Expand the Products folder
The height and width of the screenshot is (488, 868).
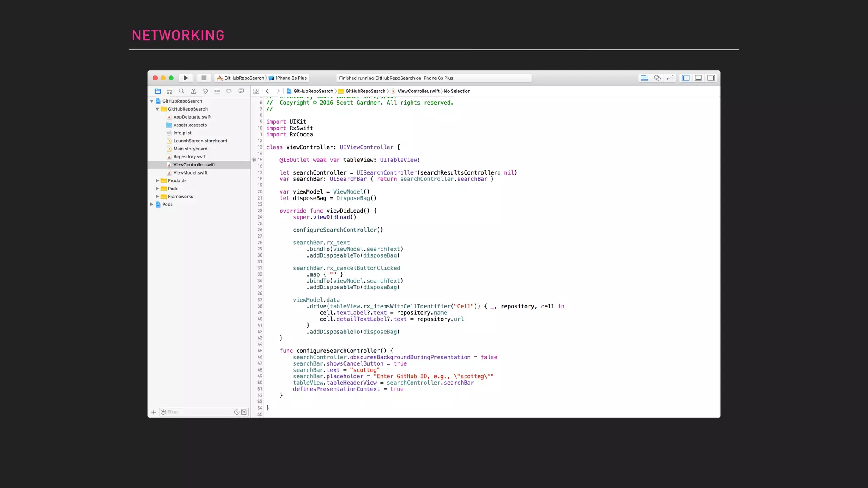click(x=157, y=180)
